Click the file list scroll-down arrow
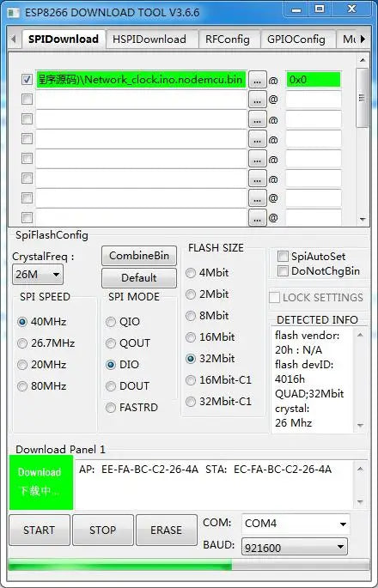This screenshot has width=378, height=588. [x=363, y=220]
